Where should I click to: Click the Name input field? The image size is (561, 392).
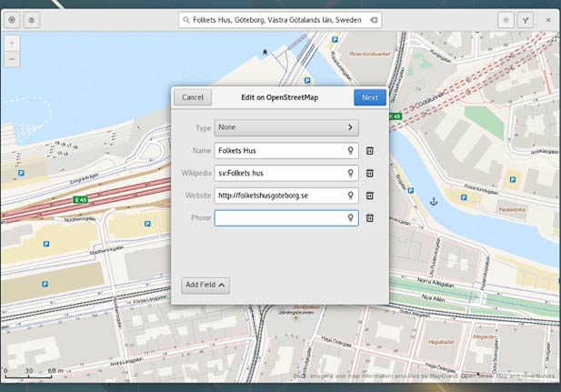coord(286,151)
